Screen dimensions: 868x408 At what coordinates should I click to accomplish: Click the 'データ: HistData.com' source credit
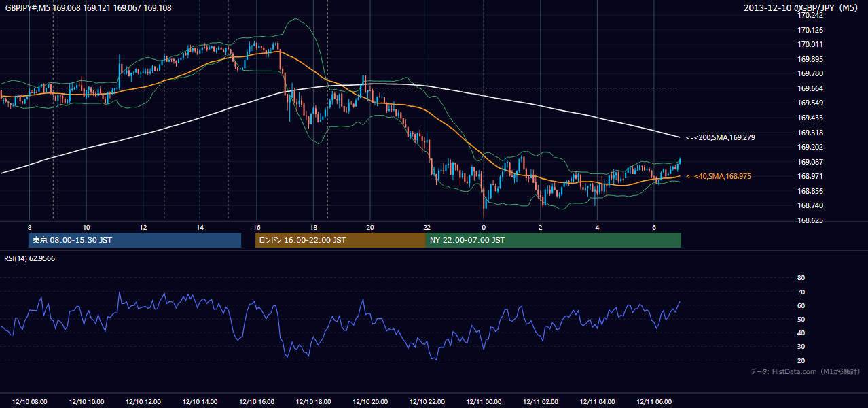806,371
